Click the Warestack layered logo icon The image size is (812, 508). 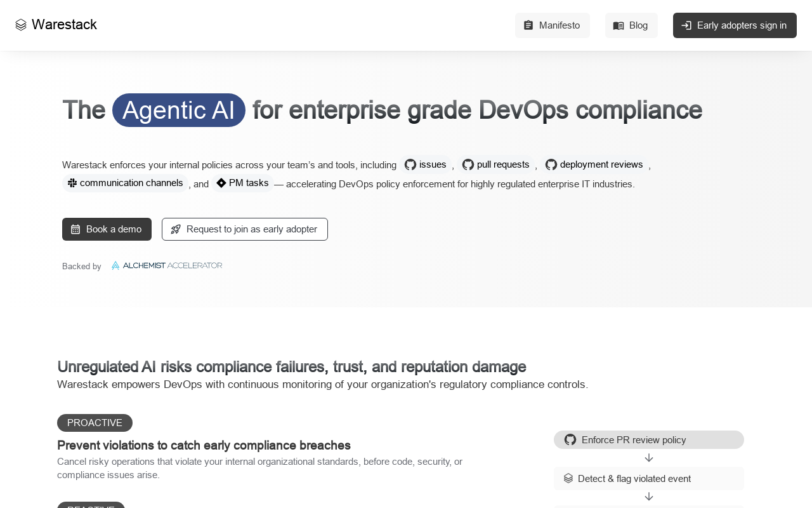click(x=21, y=25)
